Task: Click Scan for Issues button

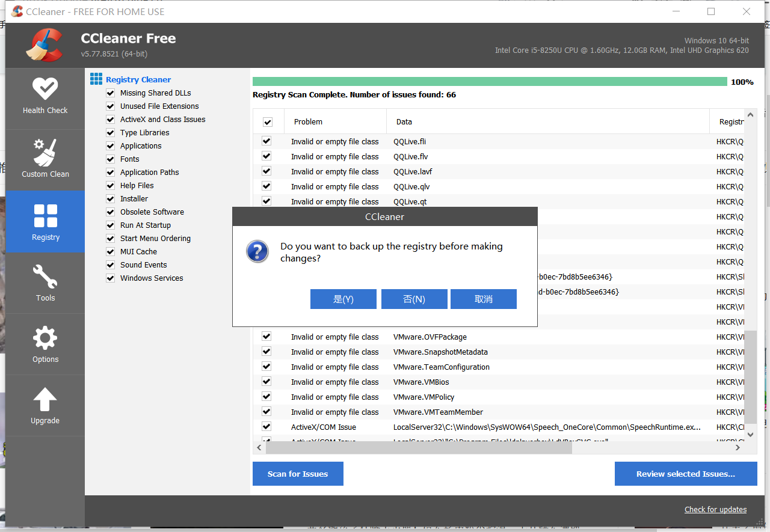Action: (298, 474)
